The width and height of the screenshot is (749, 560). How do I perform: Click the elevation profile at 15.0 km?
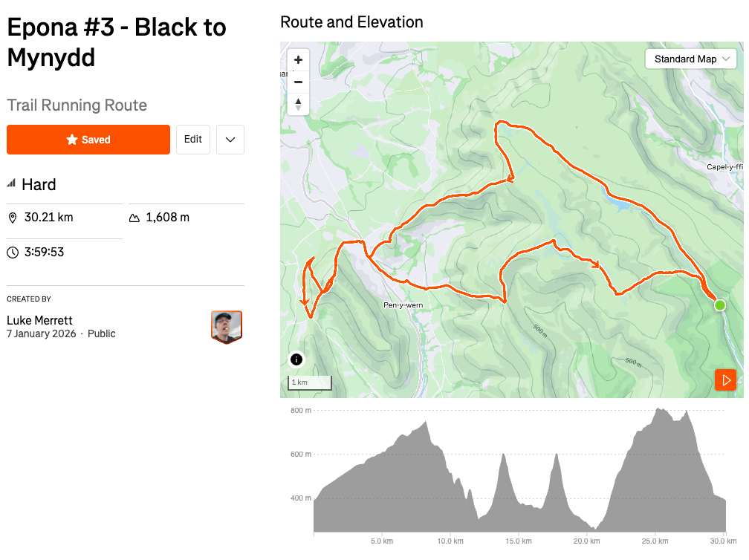(x=519, y=505)
